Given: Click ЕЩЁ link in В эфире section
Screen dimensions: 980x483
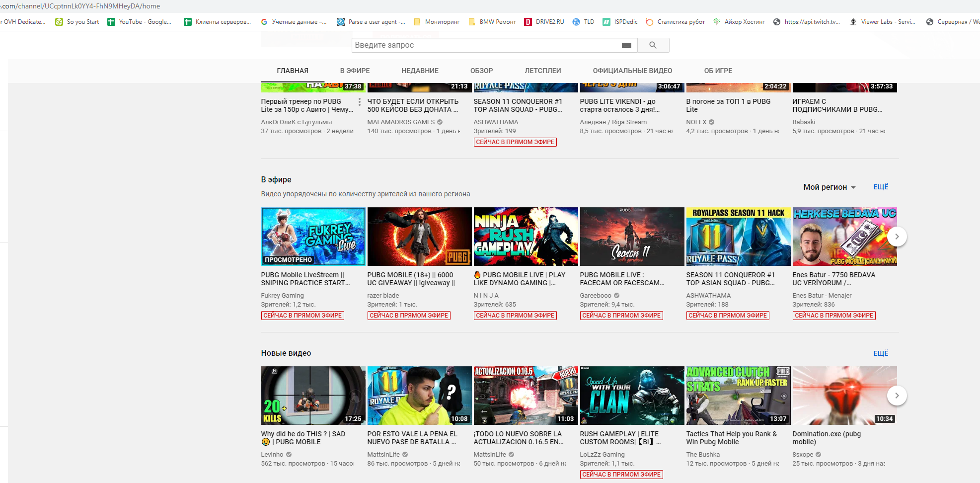Looking at the screenshot, I should [x=880, y=187].
